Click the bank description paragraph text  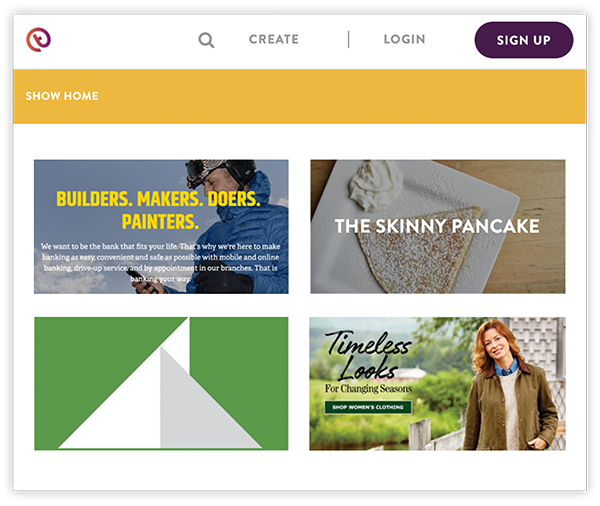(161, 262)
